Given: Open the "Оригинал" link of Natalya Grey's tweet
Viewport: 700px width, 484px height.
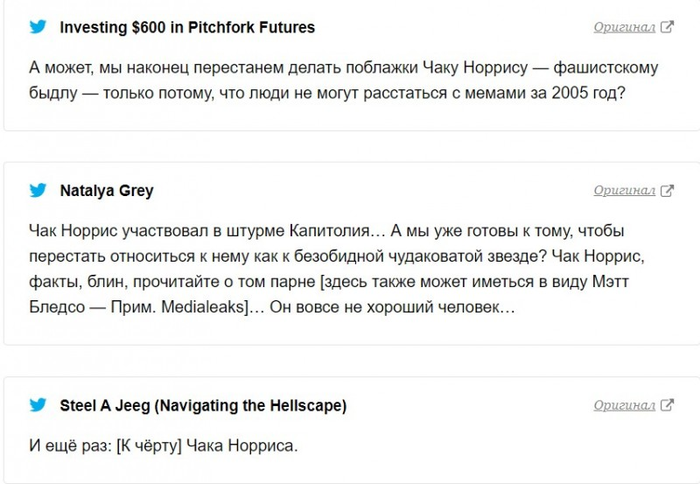Looking at the screenshot, I should 624,190.
